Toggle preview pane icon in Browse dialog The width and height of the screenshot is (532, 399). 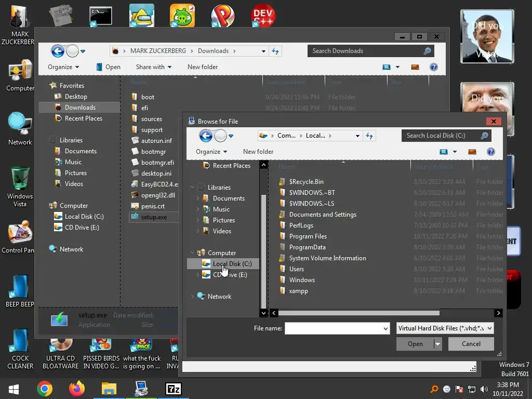pos(472,152)
